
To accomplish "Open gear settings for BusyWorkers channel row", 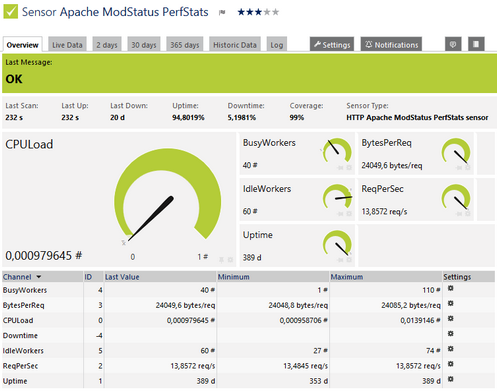I will 450,288.
